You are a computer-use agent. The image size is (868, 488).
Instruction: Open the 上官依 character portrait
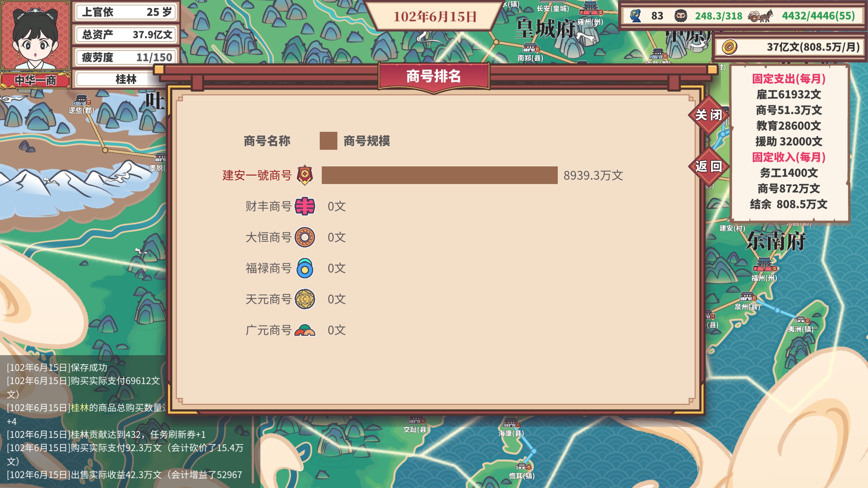[x=35, y=35]
